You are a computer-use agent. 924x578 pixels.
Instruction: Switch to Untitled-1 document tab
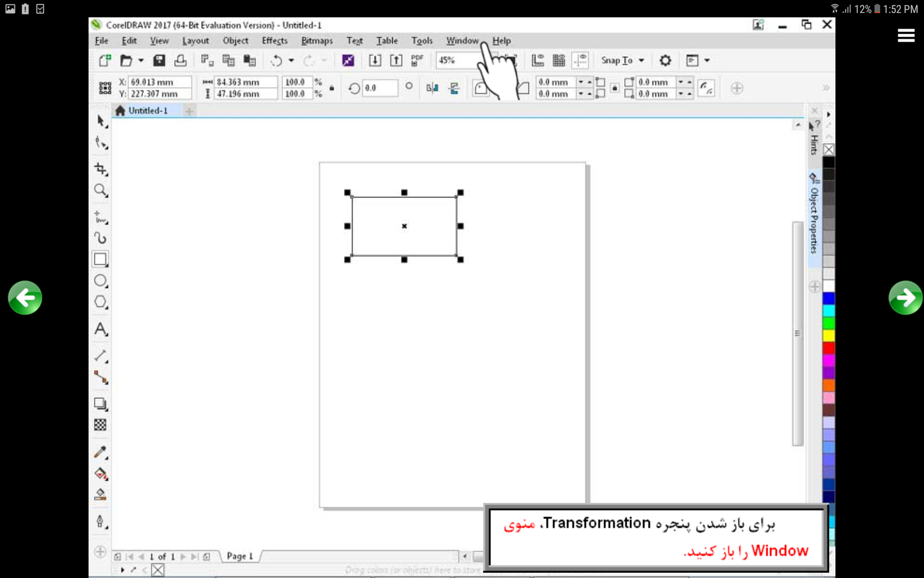(x=147, y=111)
